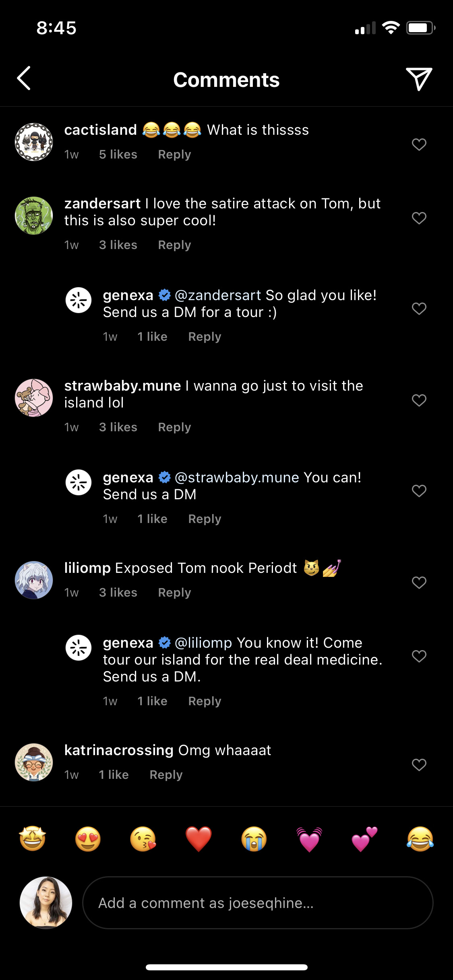Open the katrinacrossing username profile
The image size is (453, 980).
coord(119,750)
